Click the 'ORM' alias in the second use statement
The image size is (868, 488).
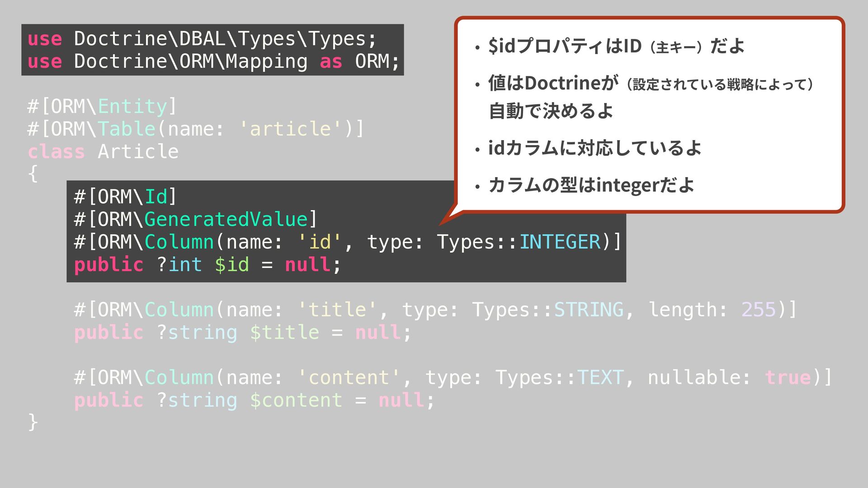372,61
